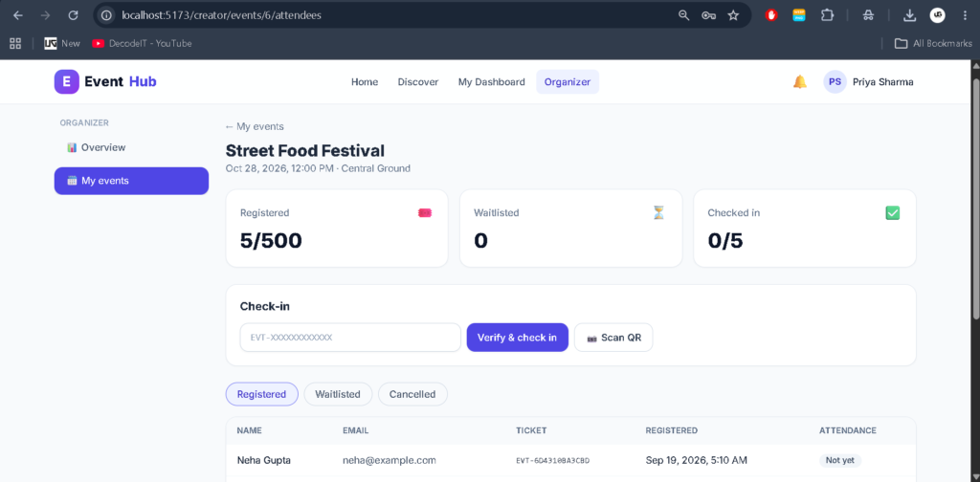Go to the Home nav item
Viewport: 980px width, 482px height.
tap(365, 82)
